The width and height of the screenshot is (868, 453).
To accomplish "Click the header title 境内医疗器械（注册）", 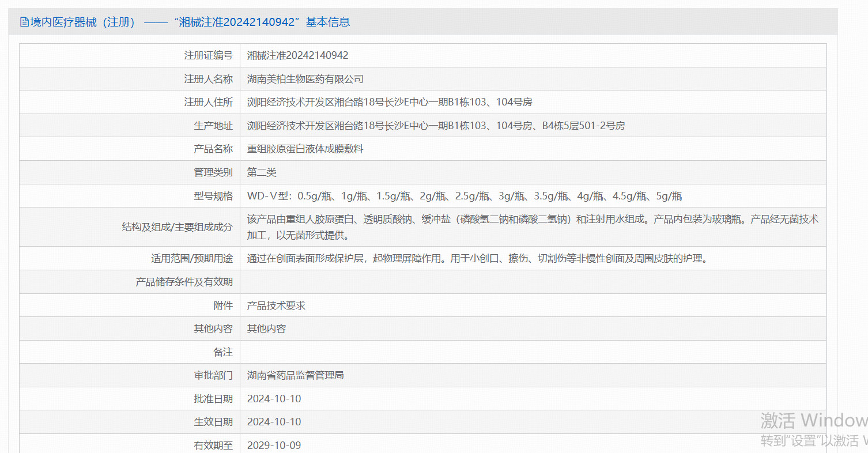I will pyautogui.click(x=82, y=22).
